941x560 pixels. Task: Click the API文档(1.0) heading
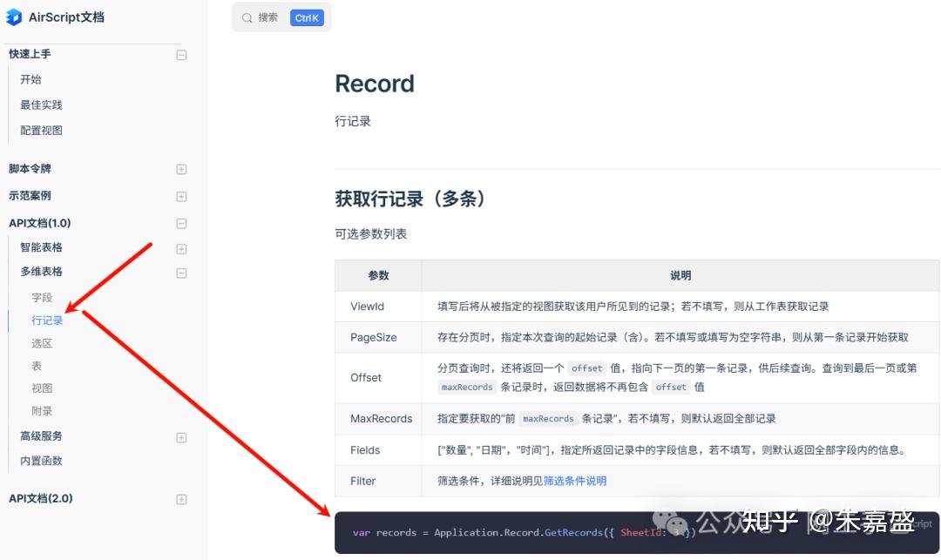tap(39, 223)
